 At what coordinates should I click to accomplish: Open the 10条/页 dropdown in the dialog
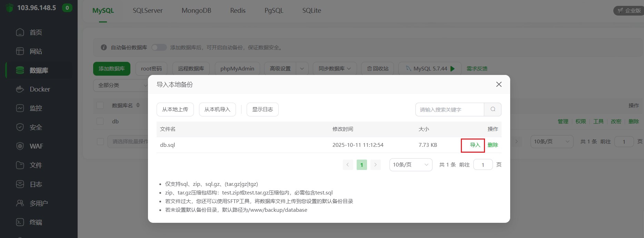(x=410, y=165)
